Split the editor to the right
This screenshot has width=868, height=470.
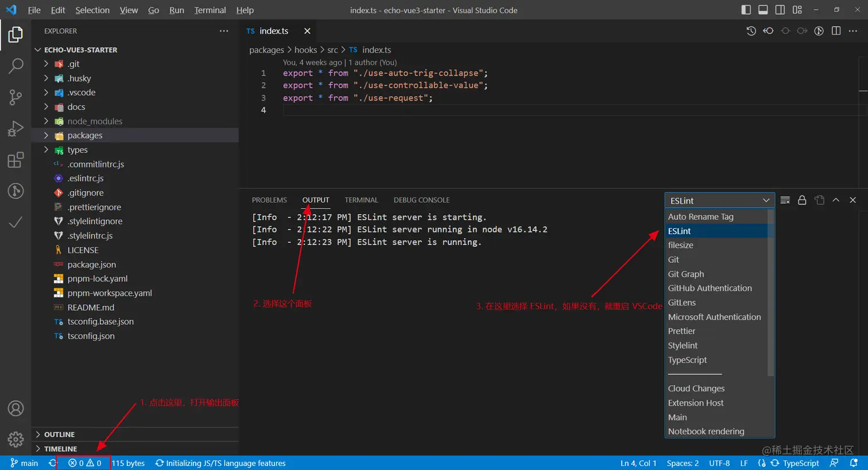click(836, 31)
